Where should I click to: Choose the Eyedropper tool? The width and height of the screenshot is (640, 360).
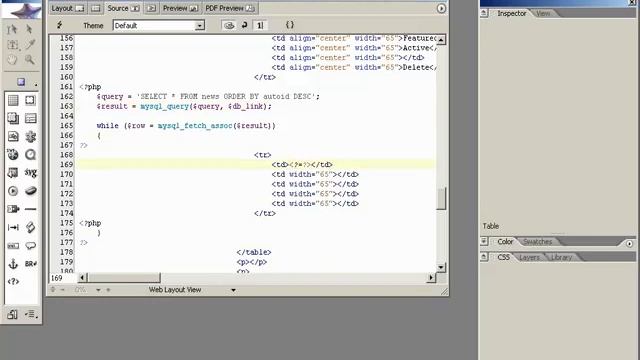tap(30, 44)
